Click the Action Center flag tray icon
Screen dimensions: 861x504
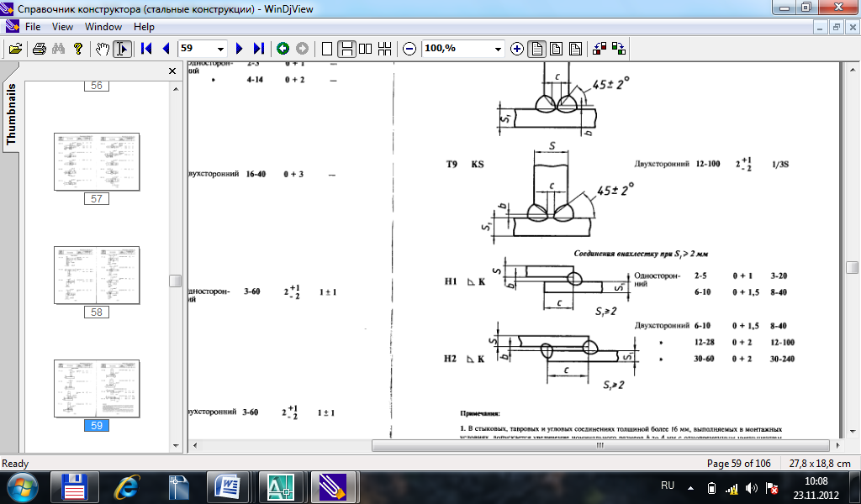(x=772, y=488)
